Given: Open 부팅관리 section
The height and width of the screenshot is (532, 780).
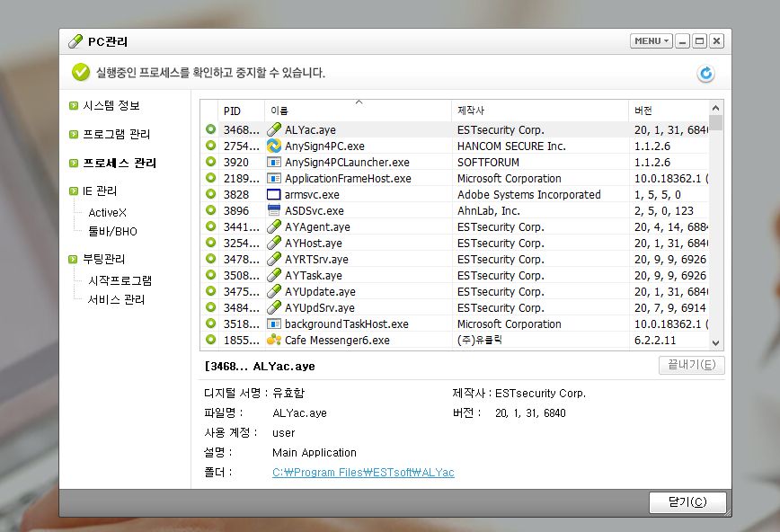Looking at the screenshot, I should [x=103, y=260].
